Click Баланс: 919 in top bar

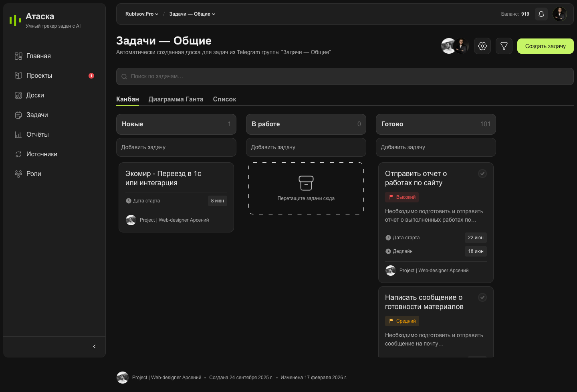click(515, 14)
